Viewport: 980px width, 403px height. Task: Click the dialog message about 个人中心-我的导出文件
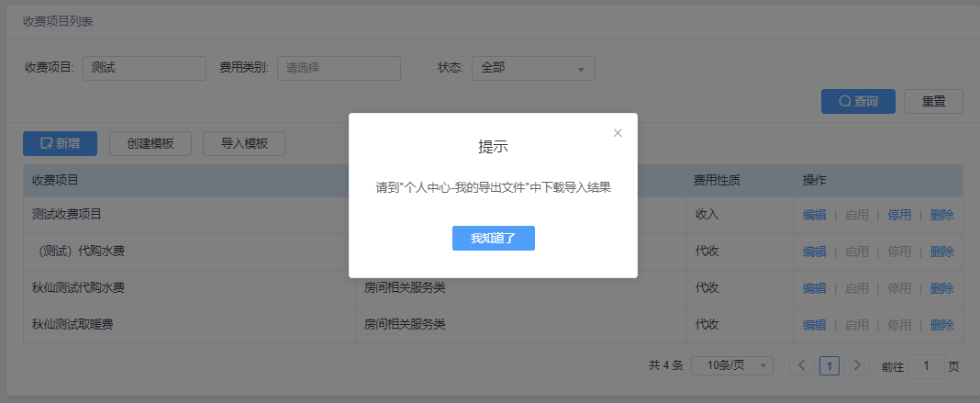tap(493, 187)
